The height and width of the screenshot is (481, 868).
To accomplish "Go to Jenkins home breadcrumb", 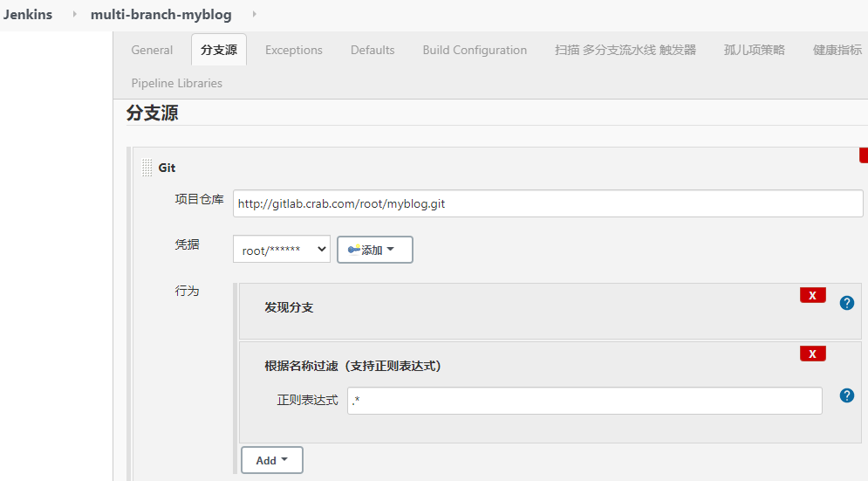I will coord(28,15).
